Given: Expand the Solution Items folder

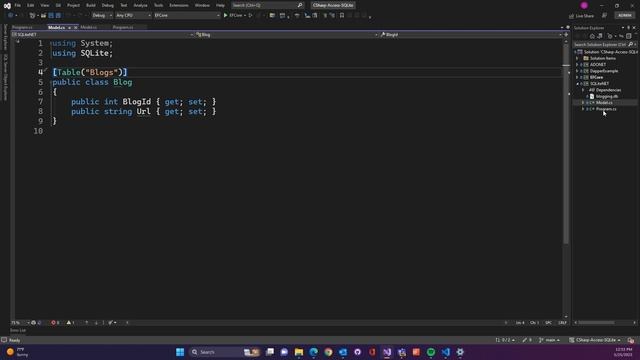Looking at the screenshot, I should [577, 58].
